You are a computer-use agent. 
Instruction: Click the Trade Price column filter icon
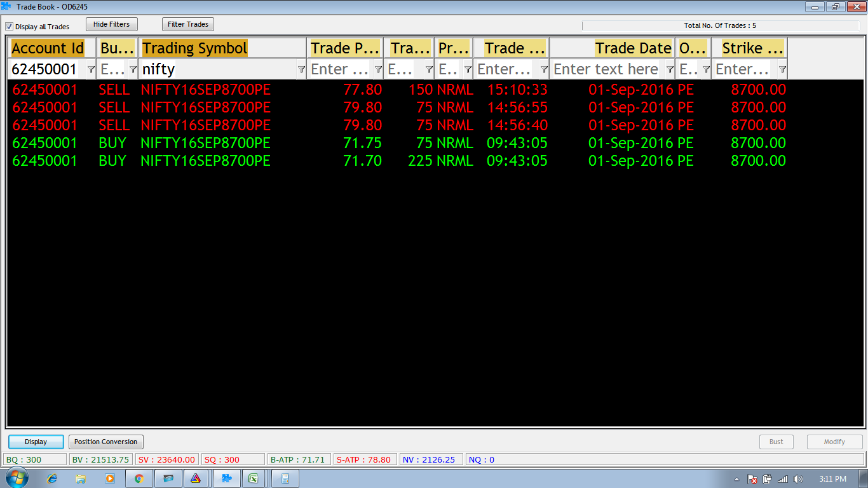(x=378, y=69)
